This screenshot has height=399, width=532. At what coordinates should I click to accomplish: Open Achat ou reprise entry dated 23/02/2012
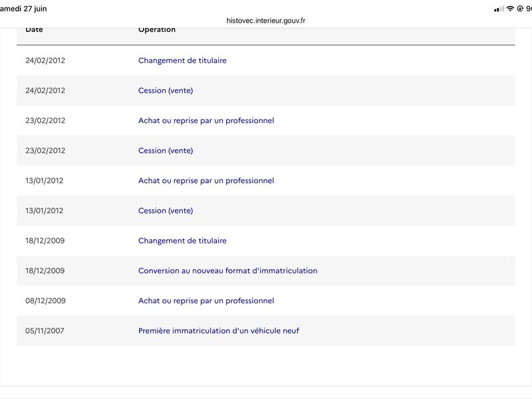pyautogui.click(x=206, y=120)
